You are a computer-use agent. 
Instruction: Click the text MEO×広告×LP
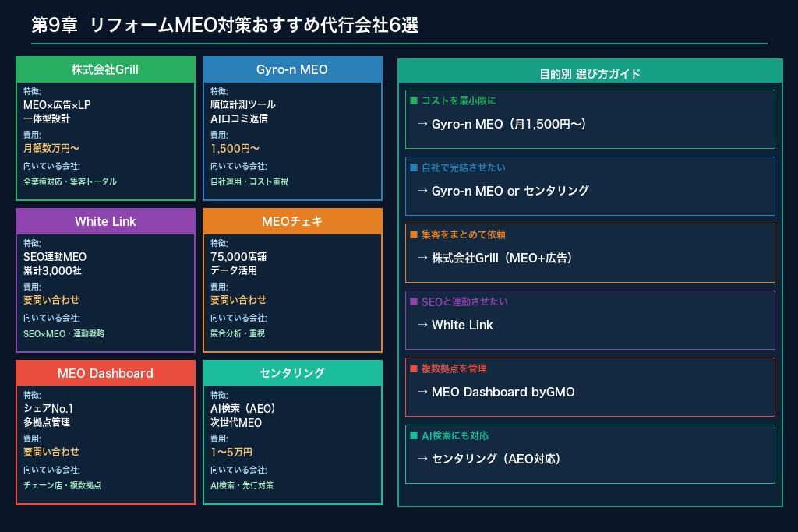click(57, 105)
